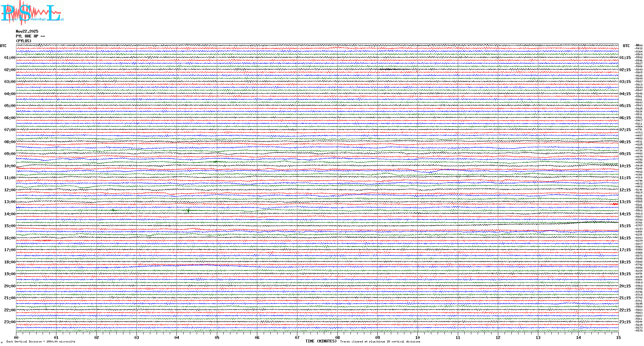Viewport: 644px width, 346px height.
Task: Click the Nov22,2025 date text
Action: [27, 31]
